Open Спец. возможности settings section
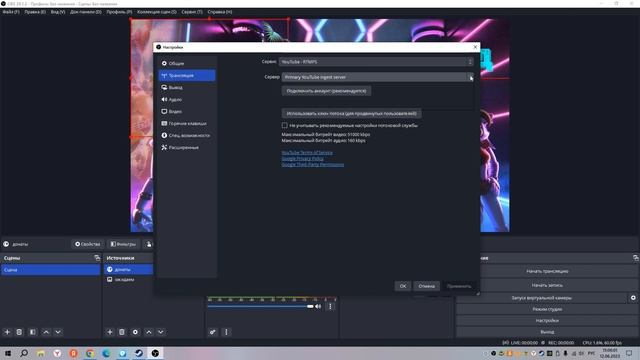640x360 pixels. (187, 135)
